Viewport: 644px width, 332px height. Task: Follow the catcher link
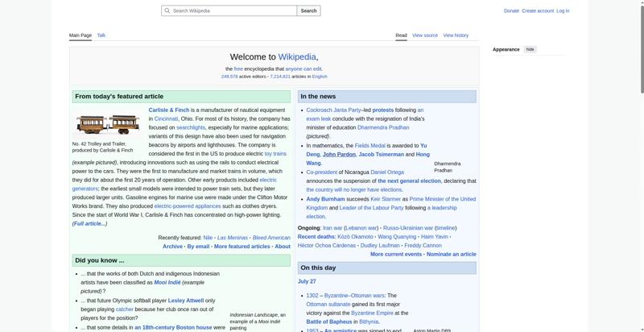[x=125, y=309]
